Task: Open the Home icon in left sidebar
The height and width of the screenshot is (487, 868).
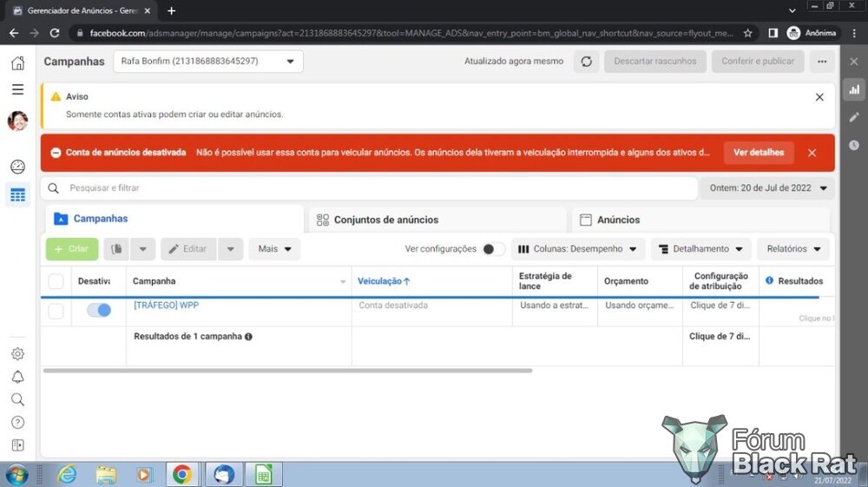Action: pyautogui.click(x=17, y=63)
